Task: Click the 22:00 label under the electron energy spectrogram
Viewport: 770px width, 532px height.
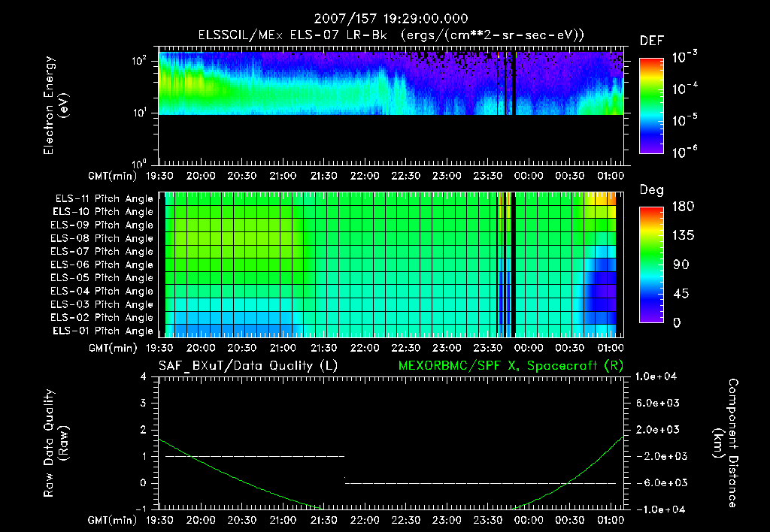Action: [365, 176]
